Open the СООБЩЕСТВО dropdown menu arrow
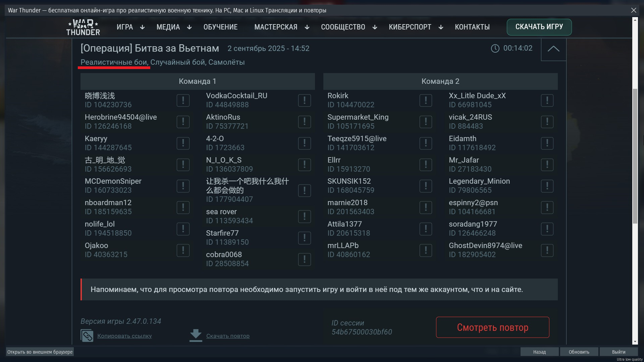Viewport: 644px width, 362px height. 375,27
